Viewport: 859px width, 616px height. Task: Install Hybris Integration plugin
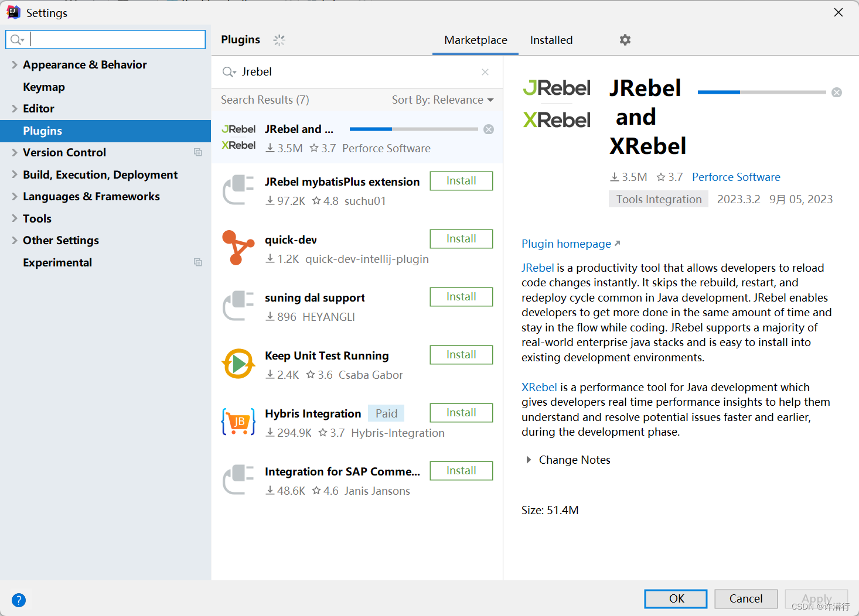click(461, 413)
